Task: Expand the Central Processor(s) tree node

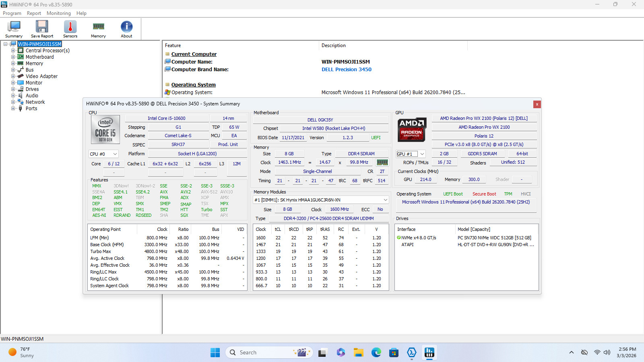Action: point(13,51)
